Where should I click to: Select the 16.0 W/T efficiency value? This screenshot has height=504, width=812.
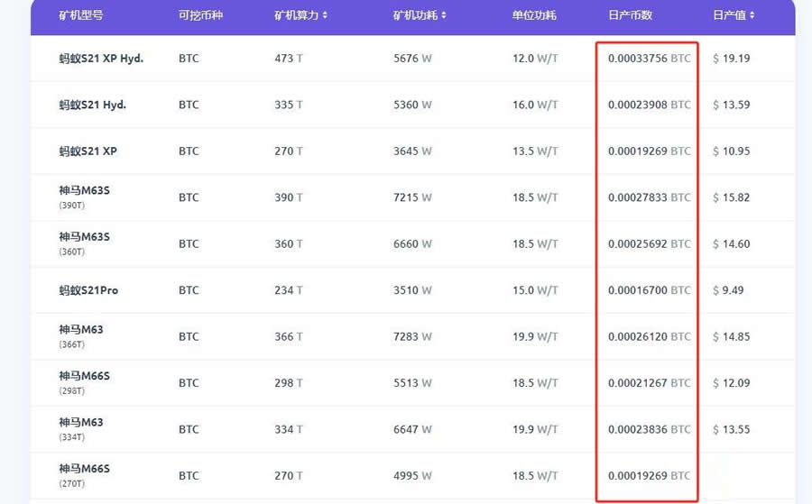tap(535, 105)
